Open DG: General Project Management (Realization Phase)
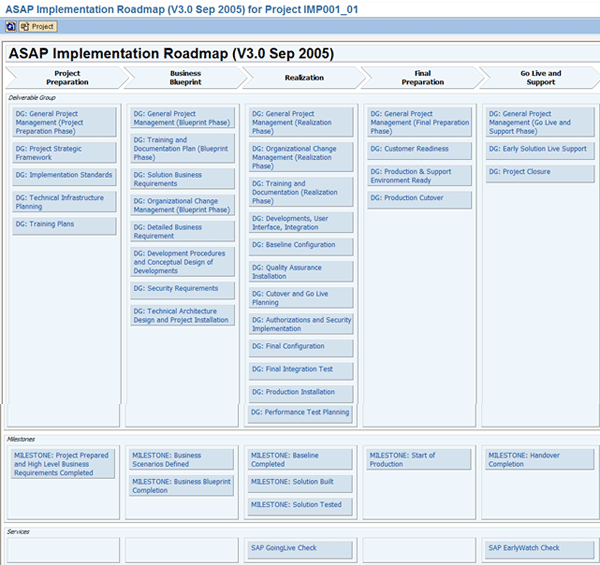This screenshot has width=600, height=565. click(x=301, y=122)
